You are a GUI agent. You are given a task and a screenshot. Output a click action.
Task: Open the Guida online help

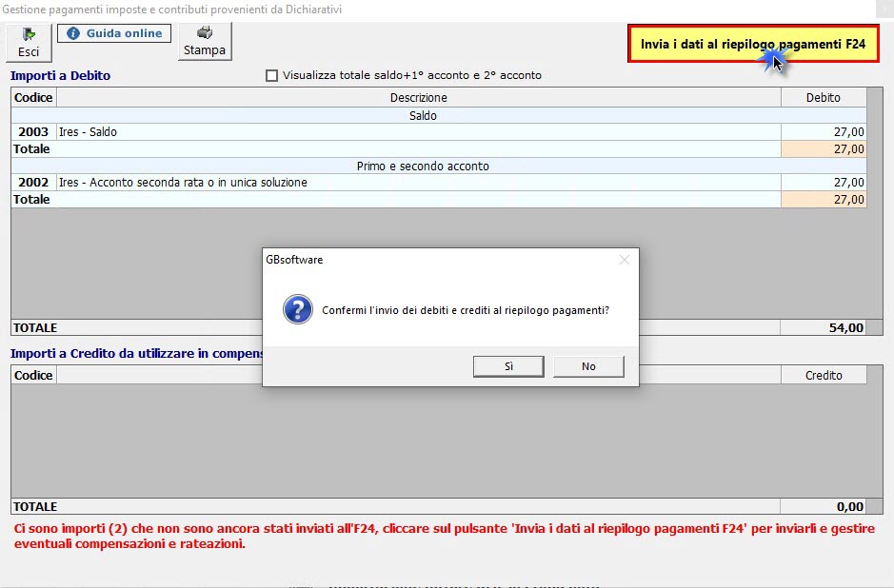[x=114, y=33]
